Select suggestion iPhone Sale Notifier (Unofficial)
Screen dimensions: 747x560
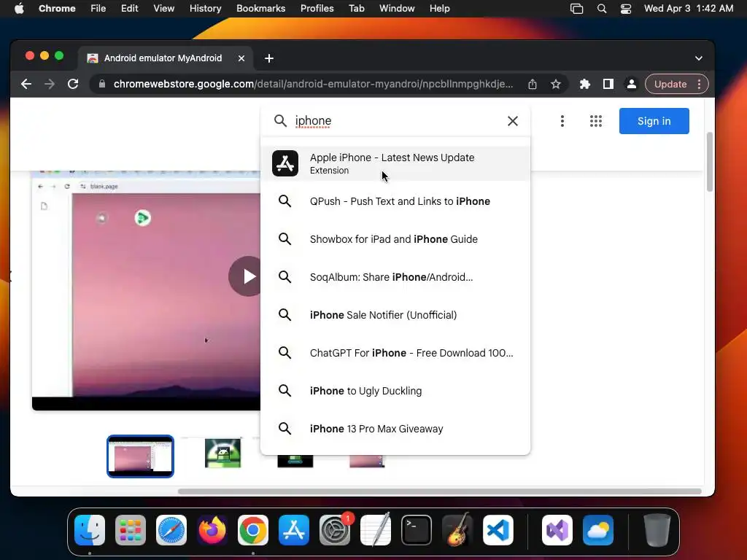click(x=395, y=315)
